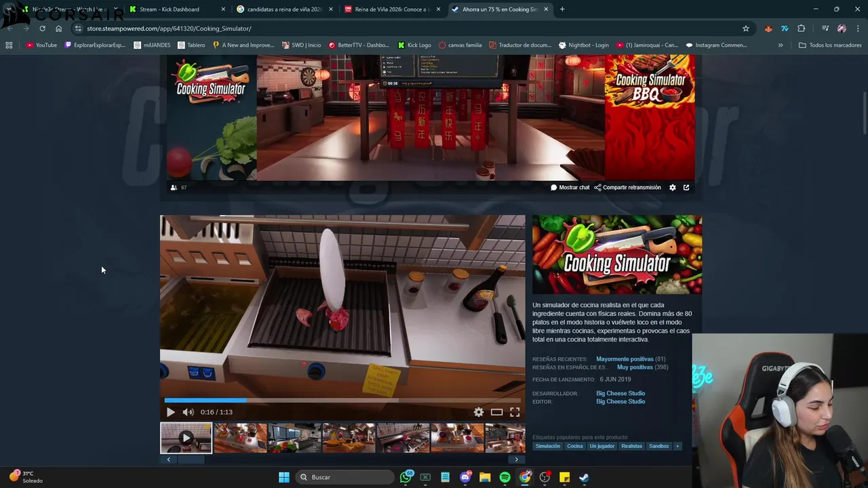Open Discord from taskbar
The width and height of the screenshot is (868, 488).
465,477
